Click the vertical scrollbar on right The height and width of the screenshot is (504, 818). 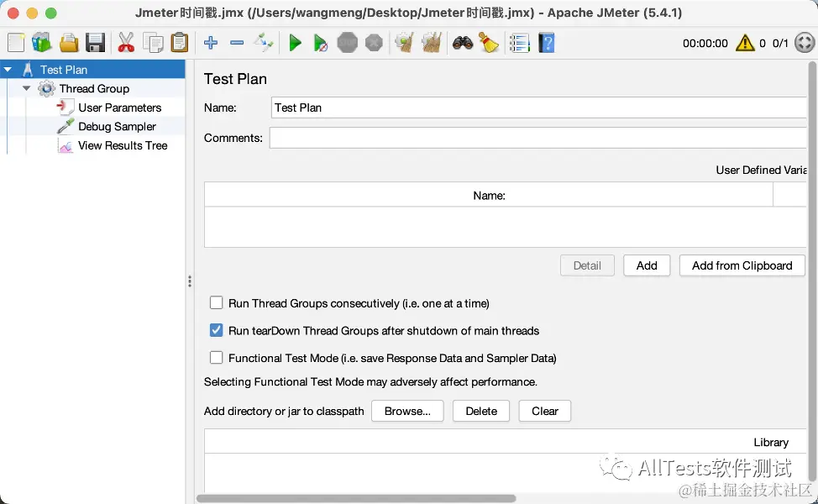(x=812, y=271)
